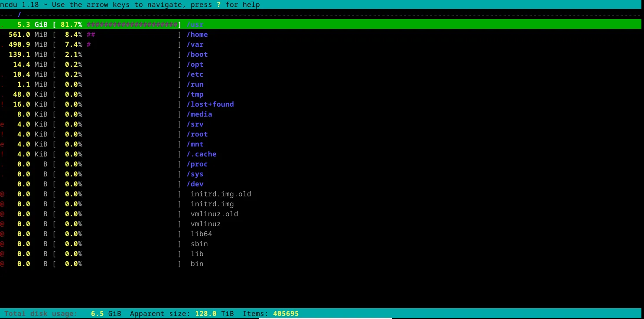
Task: Click the @ flag beside bin
Action: (2, 264)
